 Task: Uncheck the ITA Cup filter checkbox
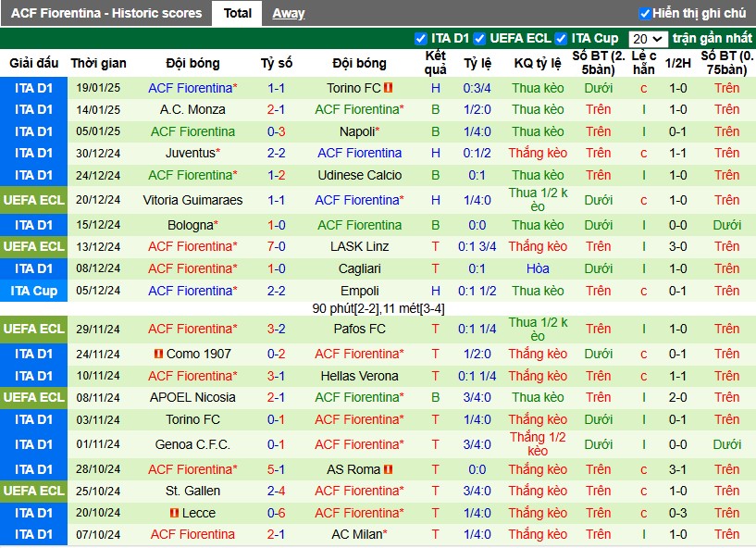click(x=561, y=39)
